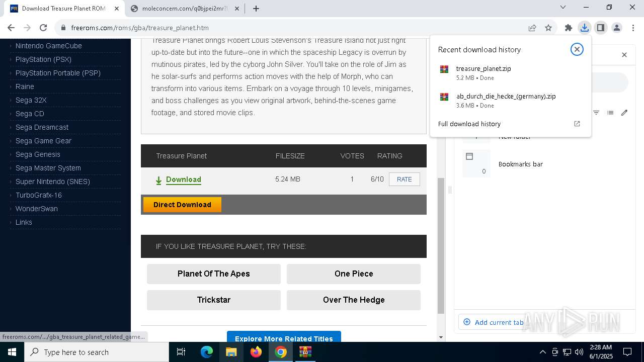Select Sega Game Gear in sidebar
This screenshot has width=644, height=362.
(x=43, y=141)
